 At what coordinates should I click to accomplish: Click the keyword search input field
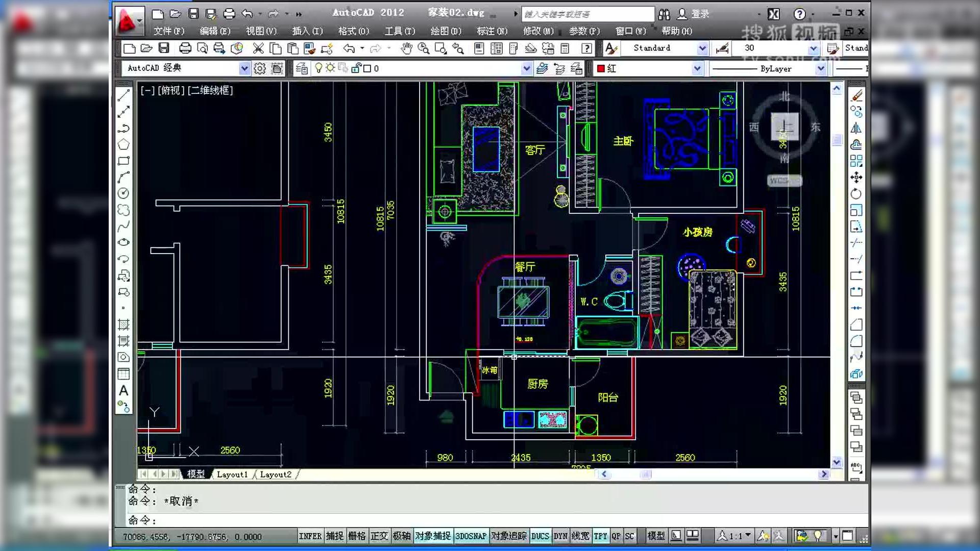(587, 14)
